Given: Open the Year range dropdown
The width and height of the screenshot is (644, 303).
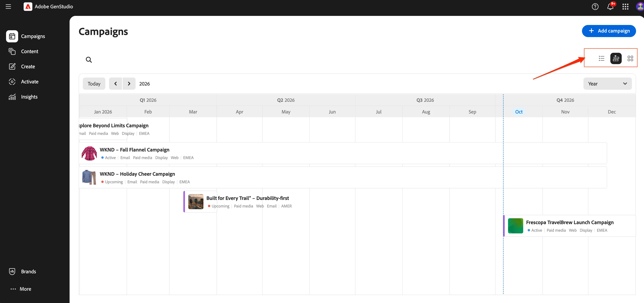Looking at the screenshot, I should tap(608, 84).
